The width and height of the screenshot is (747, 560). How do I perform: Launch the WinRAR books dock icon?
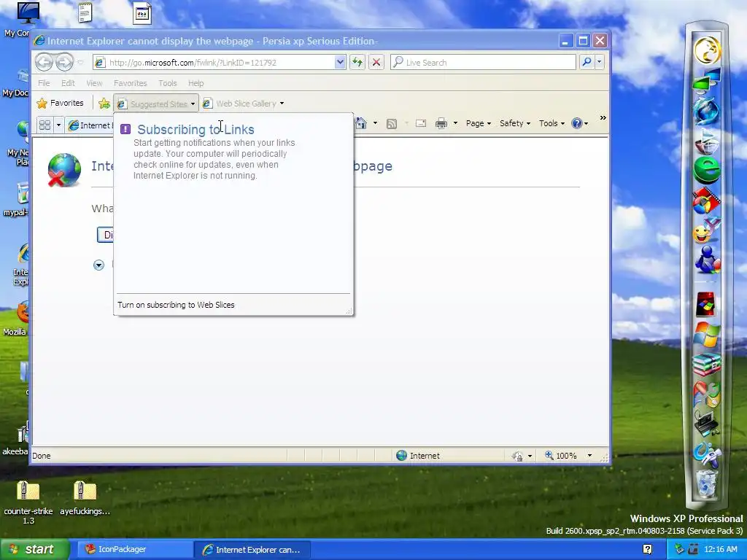[x=706, y=365]
